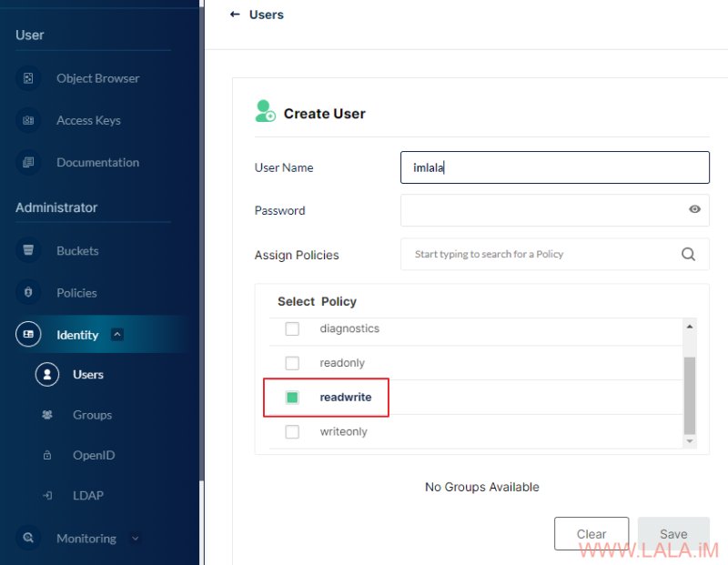
Task: Select the OpenID lock icon
Action: [x=47, y=455]
